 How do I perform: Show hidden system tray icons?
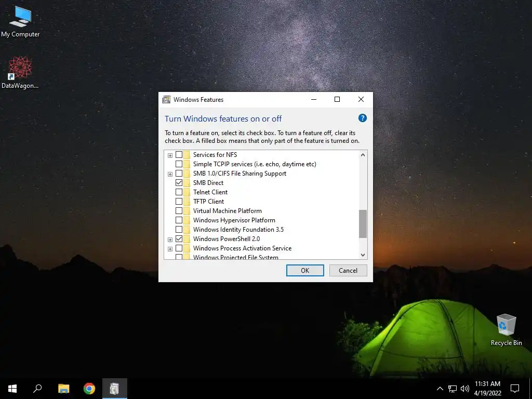click(x=440, y=389)
